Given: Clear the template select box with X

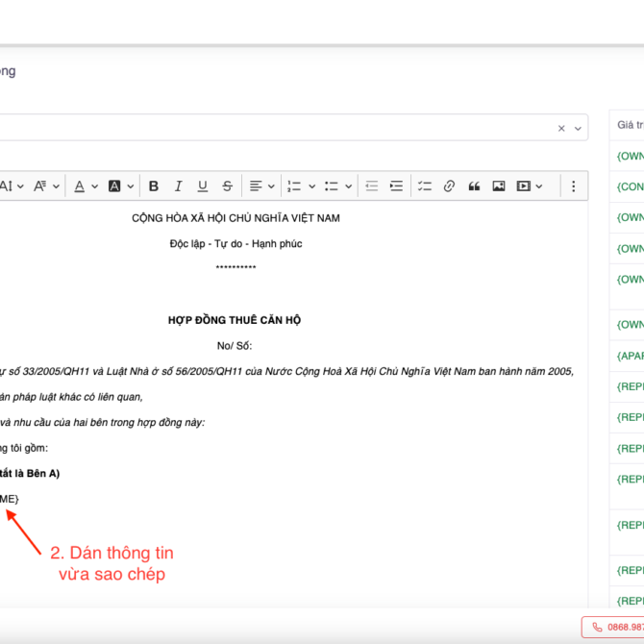Looking at the screenshot, I should (561, 128).
